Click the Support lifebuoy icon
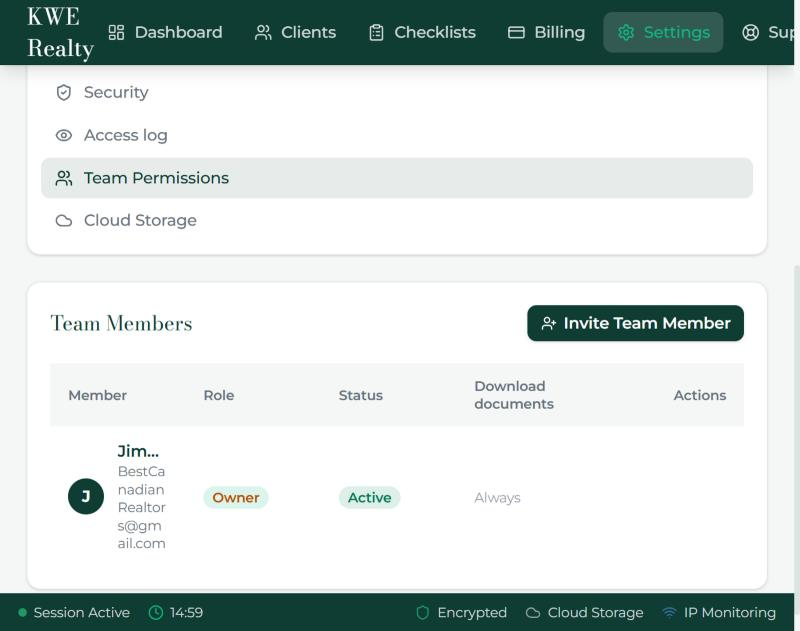800x631 pixels. (x=751, y=32)
